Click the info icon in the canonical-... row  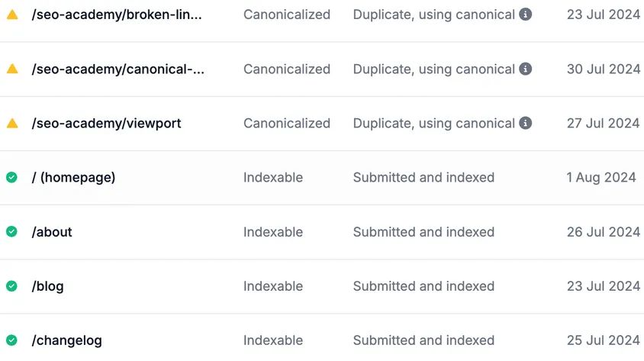pyautogui.click(x=525, y=69)
